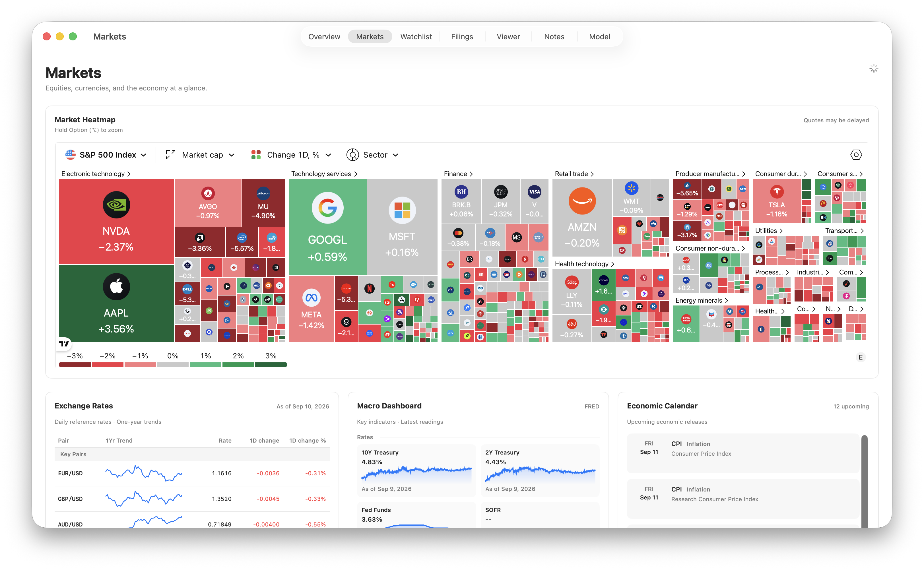Click the dark green 3% legend swatch
The image size is (924, 570).
point(271,365)
